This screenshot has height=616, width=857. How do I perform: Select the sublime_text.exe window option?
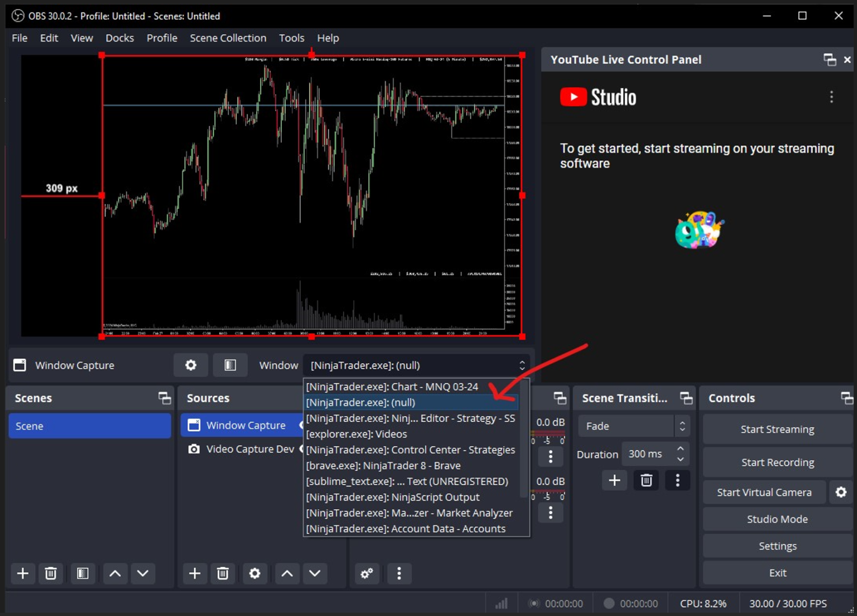point(412,482)
